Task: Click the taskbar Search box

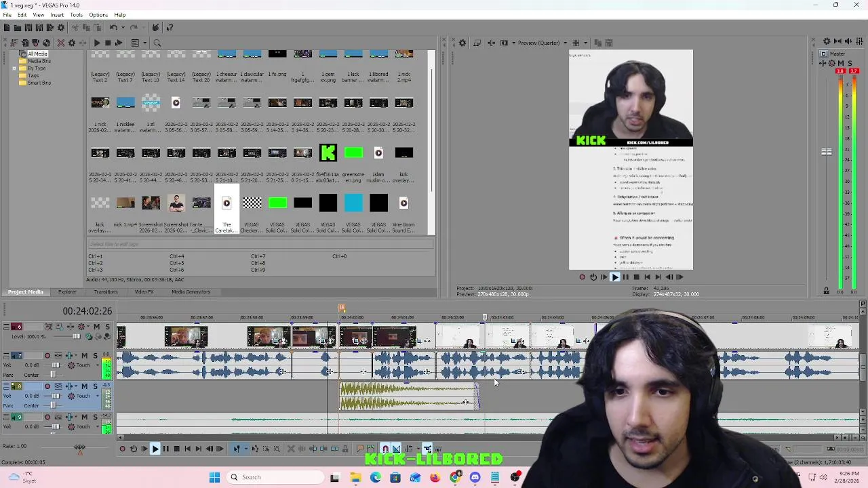Action: point(275,477)
